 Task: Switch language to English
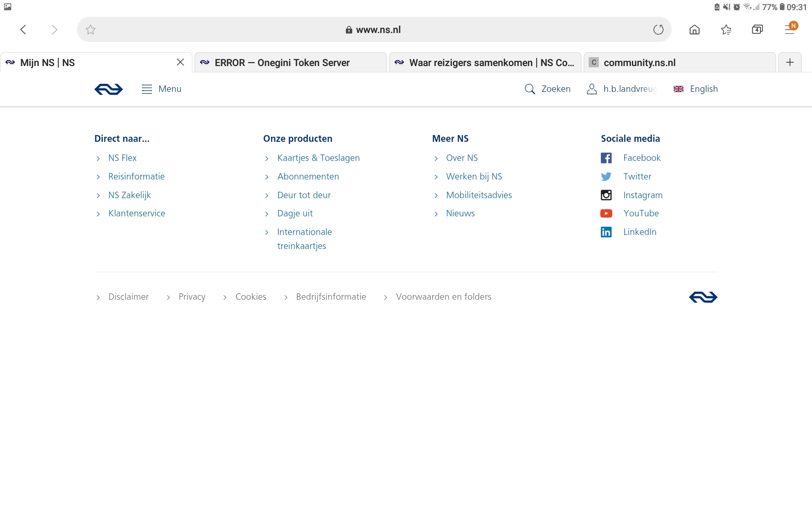(696, 89)
